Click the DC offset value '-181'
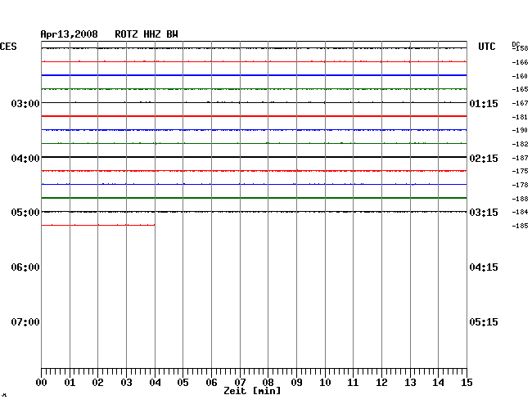This screenshot has height=404, width=532. point(520,117)
